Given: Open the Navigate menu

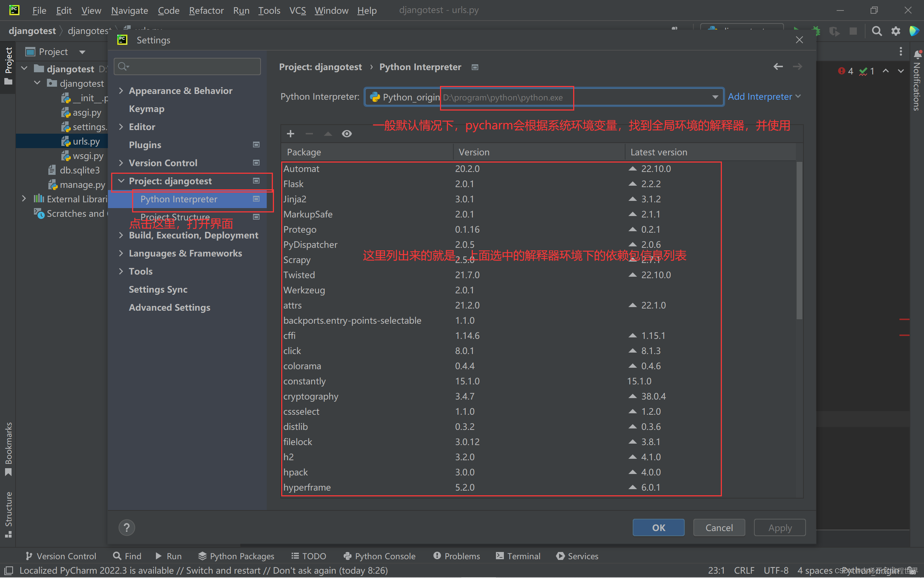Looking at the screenshot, I should [130, 10].
